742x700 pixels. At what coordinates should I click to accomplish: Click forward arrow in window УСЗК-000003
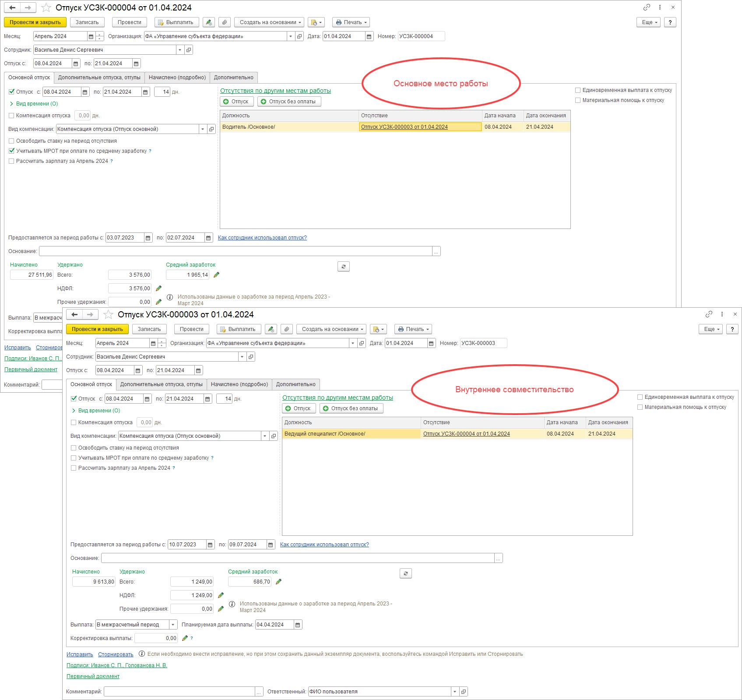coord(90,314)
